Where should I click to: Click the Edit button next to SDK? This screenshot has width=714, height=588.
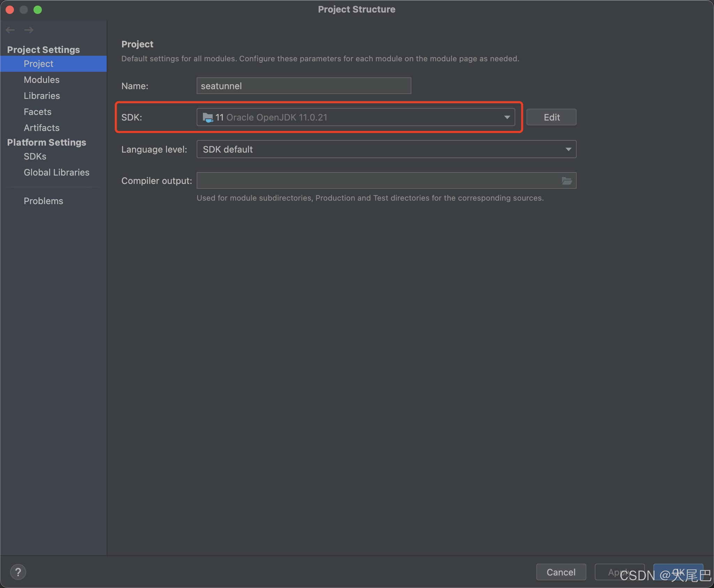(x=551, y=117)
